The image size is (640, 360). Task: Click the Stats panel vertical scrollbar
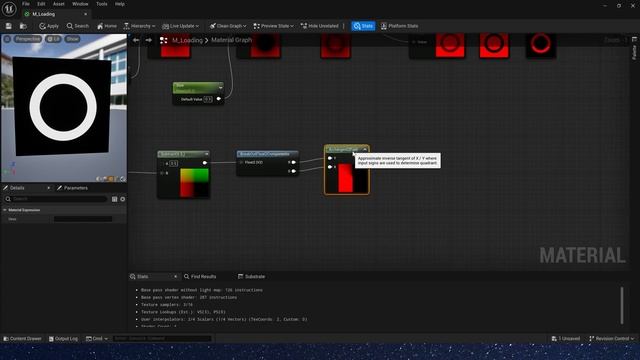point(622,305)
